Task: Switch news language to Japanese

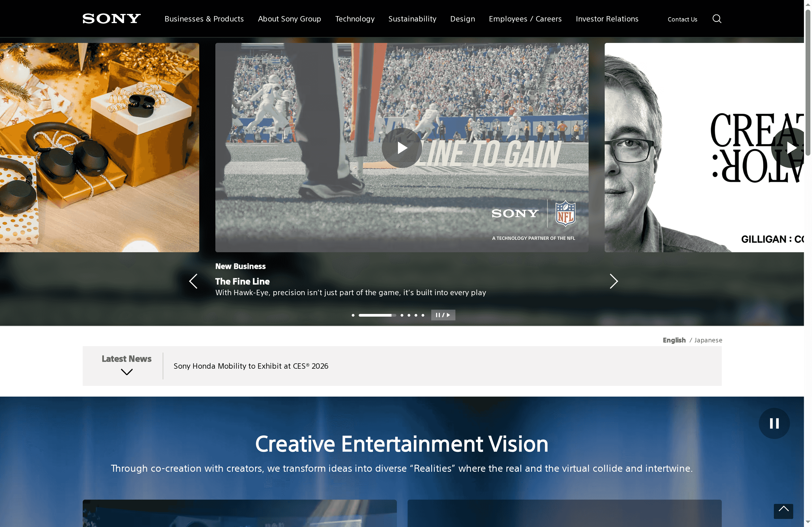Action: 708,340
